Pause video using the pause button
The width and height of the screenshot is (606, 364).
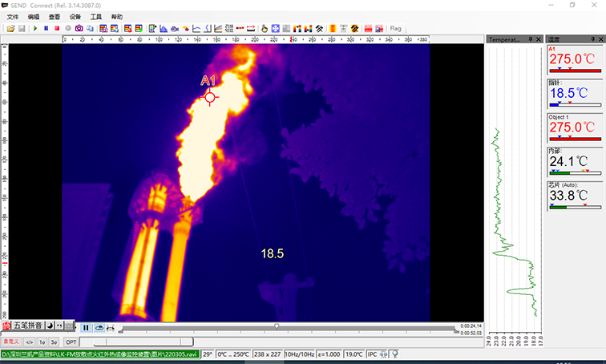pos(86,327)
